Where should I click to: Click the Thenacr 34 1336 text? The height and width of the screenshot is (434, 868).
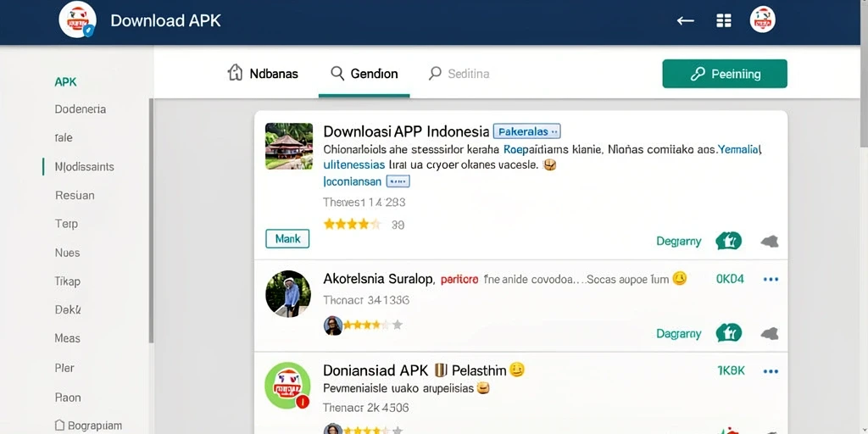[x=366, y=300]
